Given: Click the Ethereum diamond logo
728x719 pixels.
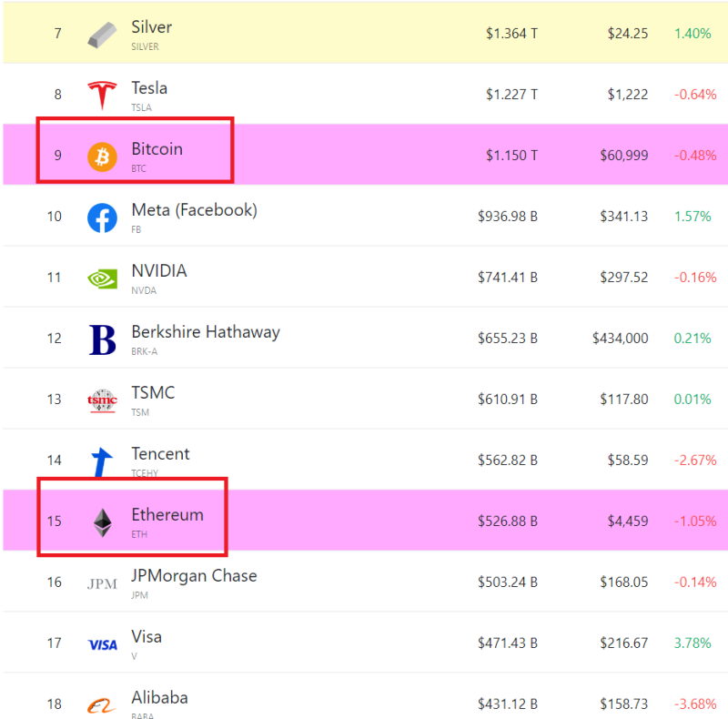Looking at the screenshot, I should click(x=102, y=522).
